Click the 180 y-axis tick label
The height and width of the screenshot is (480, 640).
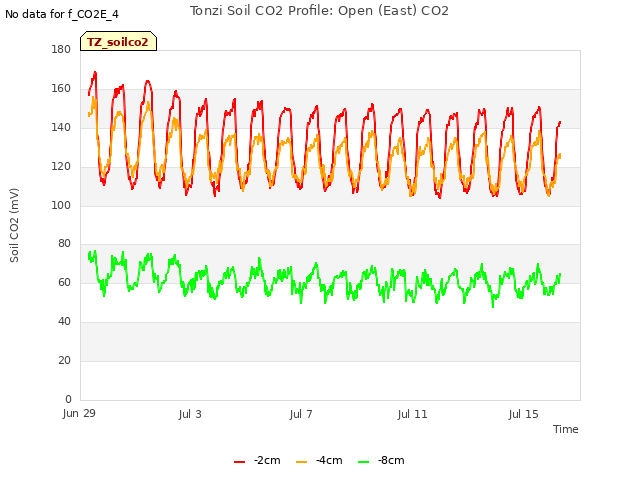(x=61, y=49)
